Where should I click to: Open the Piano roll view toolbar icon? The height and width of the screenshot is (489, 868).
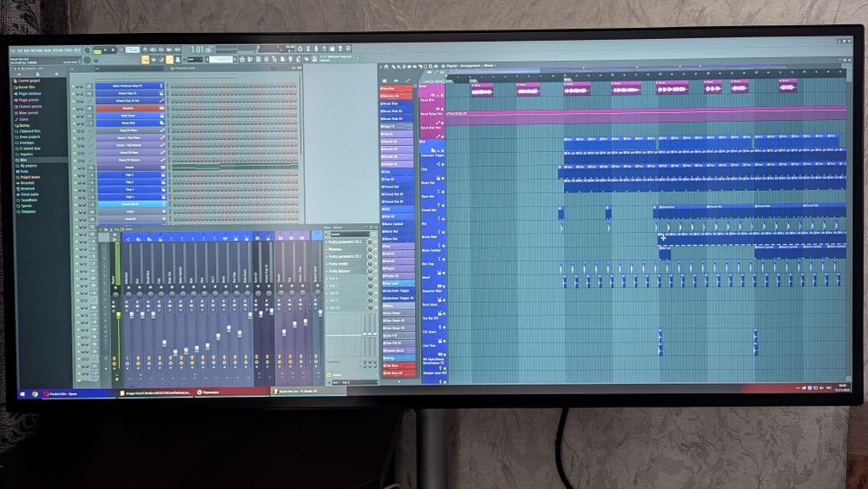[x=250, y=59]
